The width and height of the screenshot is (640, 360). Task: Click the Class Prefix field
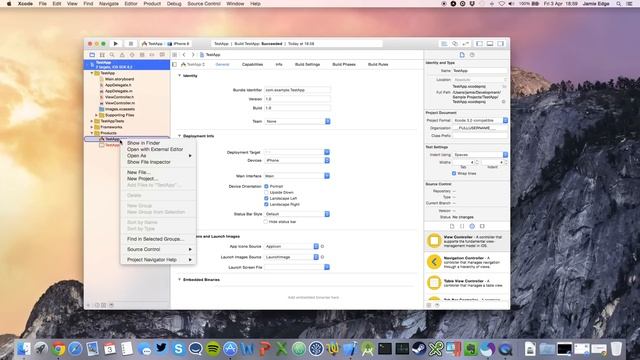point(480,136)
